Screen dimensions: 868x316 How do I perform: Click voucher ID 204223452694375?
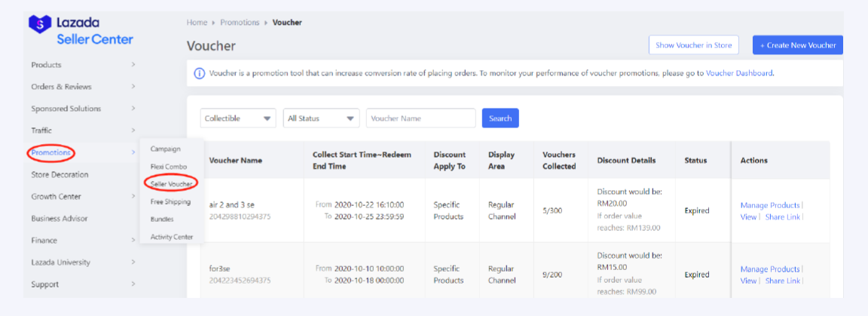tap(240, 281)
